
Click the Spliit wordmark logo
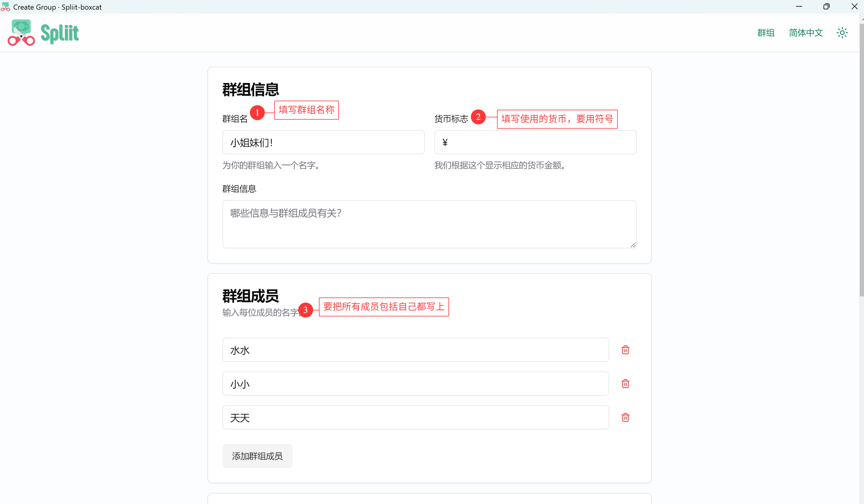60,33
